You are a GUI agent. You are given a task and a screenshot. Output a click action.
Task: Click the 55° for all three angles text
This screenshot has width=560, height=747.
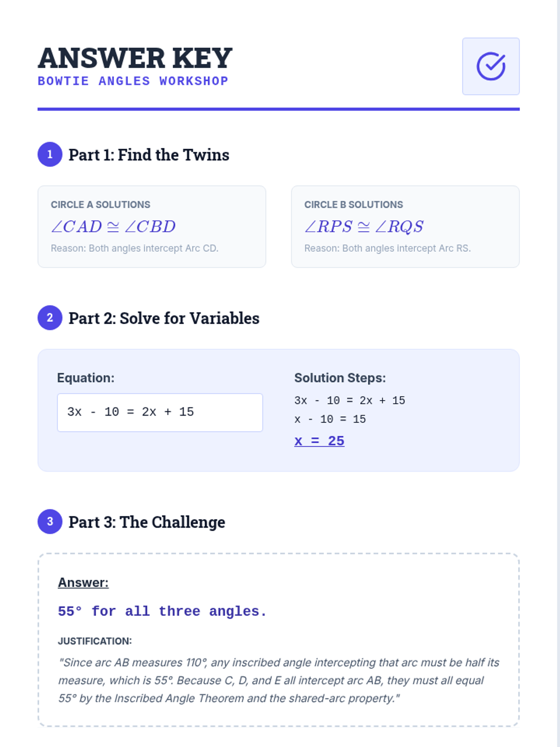pyautogui.click(x=162, y=611)
